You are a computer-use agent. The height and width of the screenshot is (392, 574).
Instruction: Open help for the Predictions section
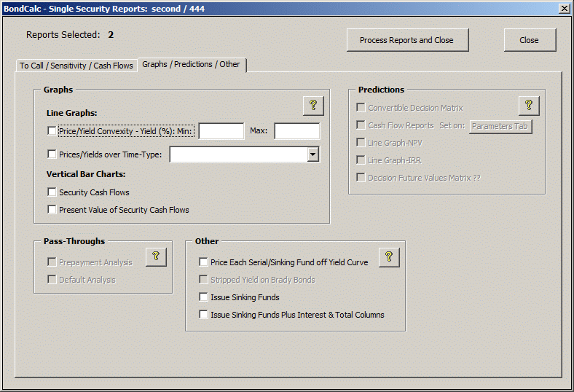pos(529,106)
